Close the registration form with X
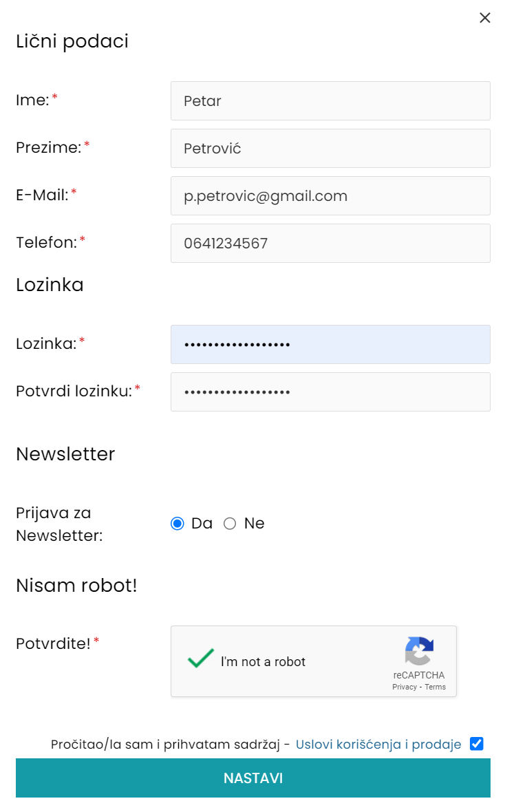Image resolution: width=505 pixels, height=812 pixels. click(485, 18)
